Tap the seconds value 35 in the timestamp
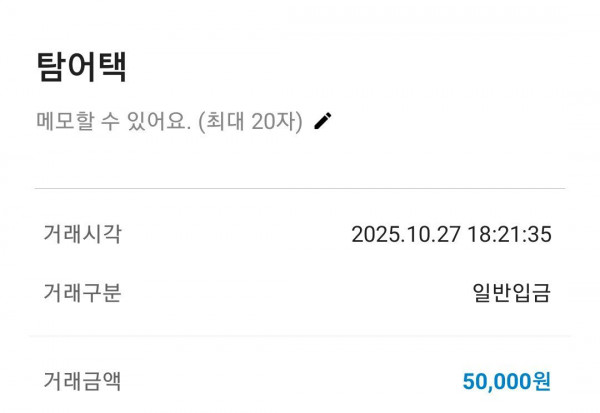600x413 pixels. click(540, 235)
